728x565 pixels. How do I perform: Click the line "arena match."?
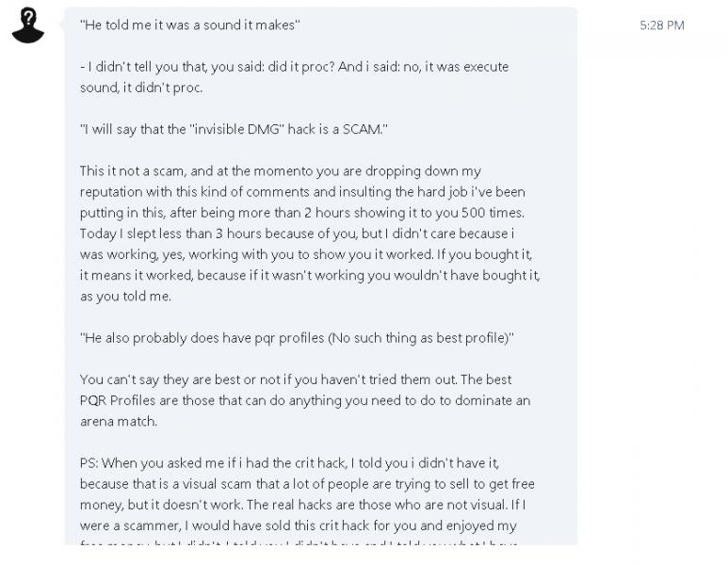pyautogui.click(x=119, y=422)
